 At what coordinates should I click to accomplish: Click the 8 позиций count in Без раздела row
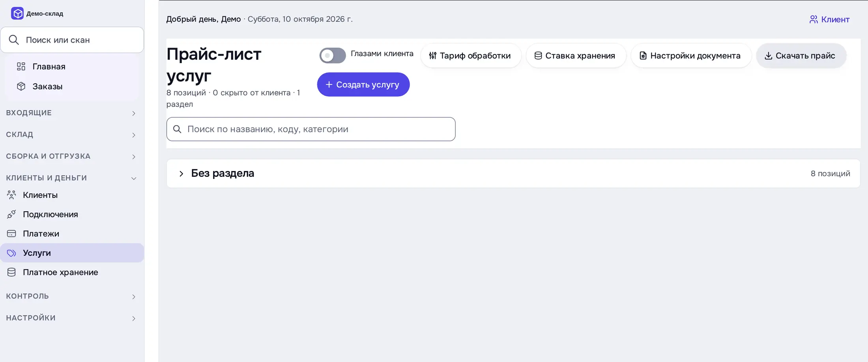[830, 174]
